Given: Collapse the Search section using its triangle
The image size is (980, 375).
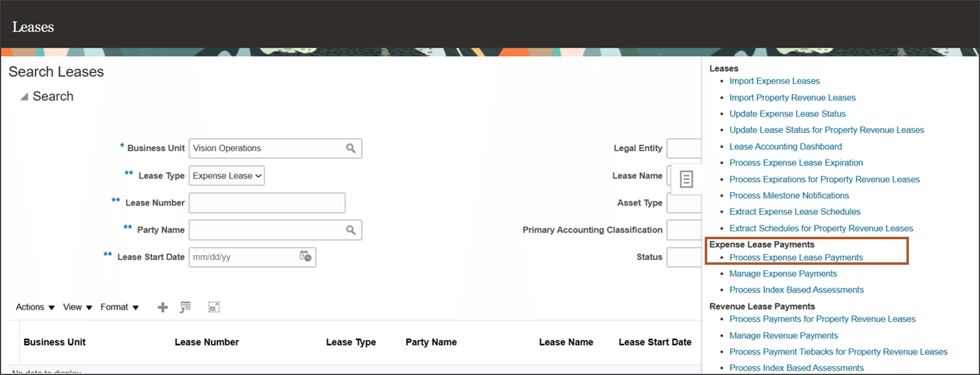Looking at the screenshot, I should point(24,96).
